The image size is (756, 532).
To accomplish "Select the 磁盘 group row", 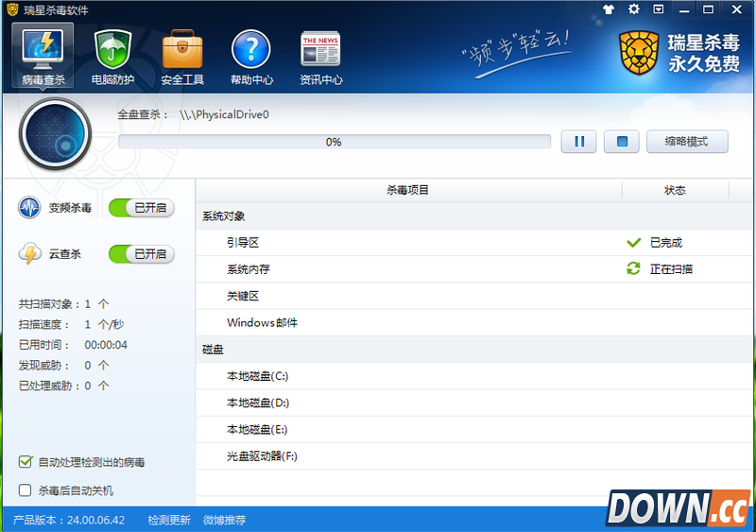I will point(474,350).
